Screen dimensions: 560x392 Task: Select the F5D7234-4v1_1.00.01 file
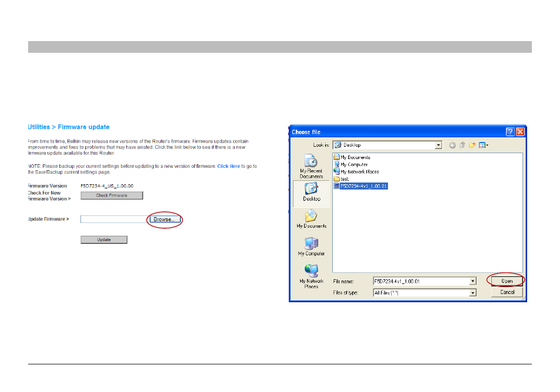[360, 186]
